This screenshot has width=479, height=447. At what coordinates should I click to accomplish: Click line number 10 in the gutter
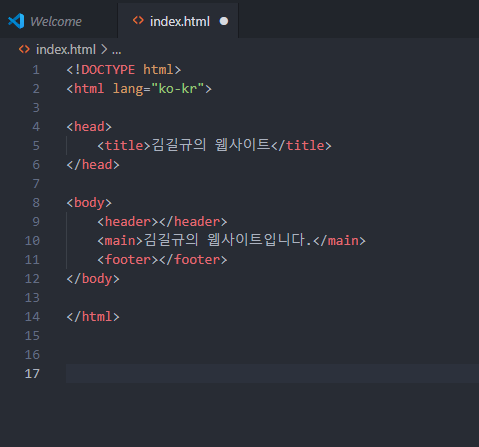[32, 241]
